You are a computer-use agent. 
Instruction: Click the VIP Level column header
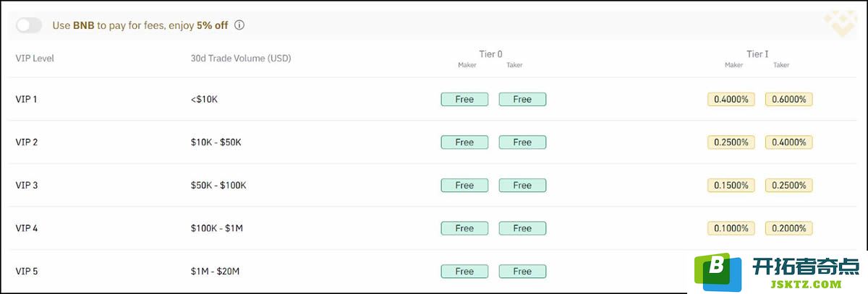coord(35,58)
